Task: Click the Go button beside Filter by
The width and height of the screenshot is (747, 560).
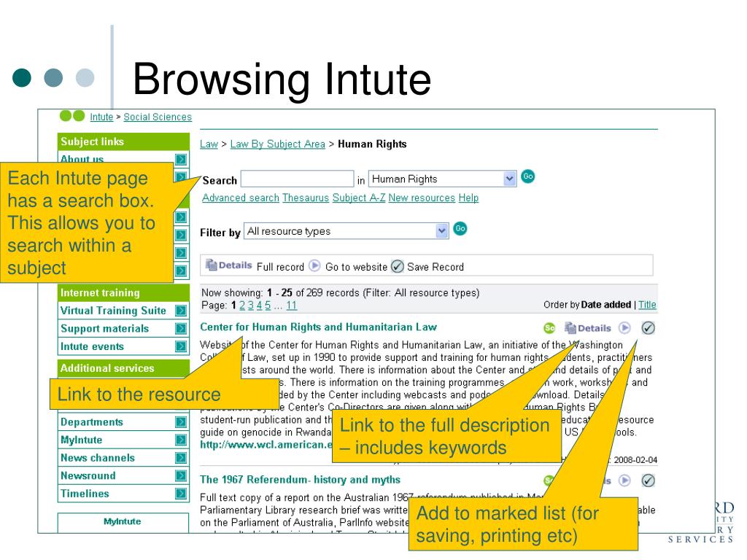Action: click(460, 228)
